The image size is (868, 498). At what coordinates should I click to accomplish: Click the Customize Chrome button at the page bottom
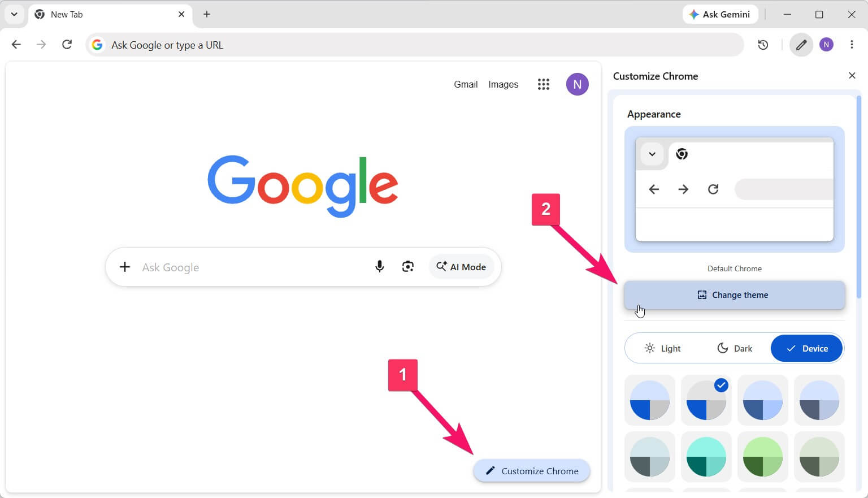(x=532, y=471)
